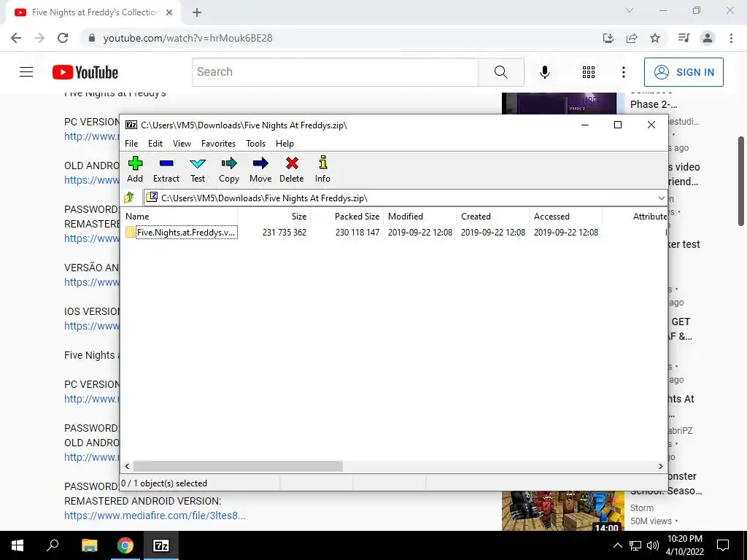Click the 231 735 362 size value

(x=285, y=233)
